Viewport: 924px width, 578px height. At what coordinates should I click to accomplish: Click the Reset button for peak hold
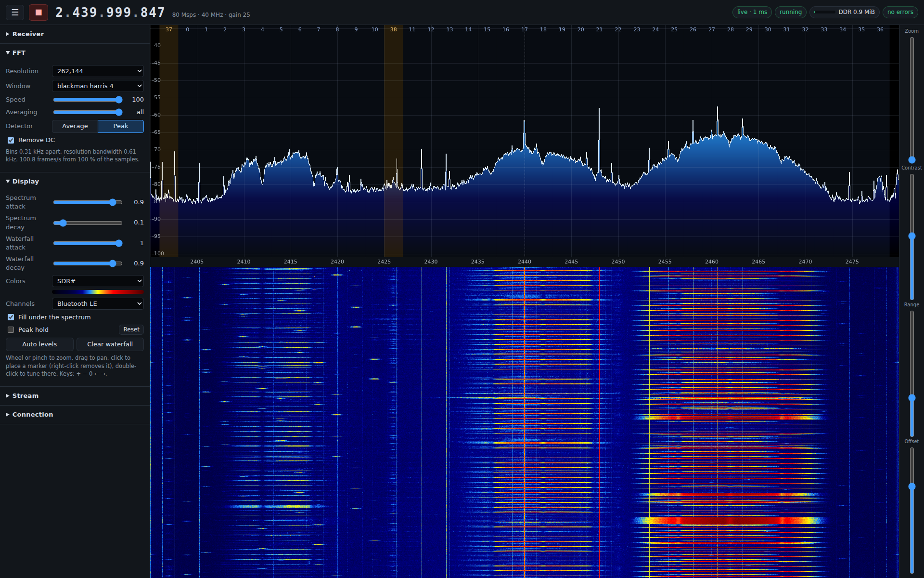(131, 330)
